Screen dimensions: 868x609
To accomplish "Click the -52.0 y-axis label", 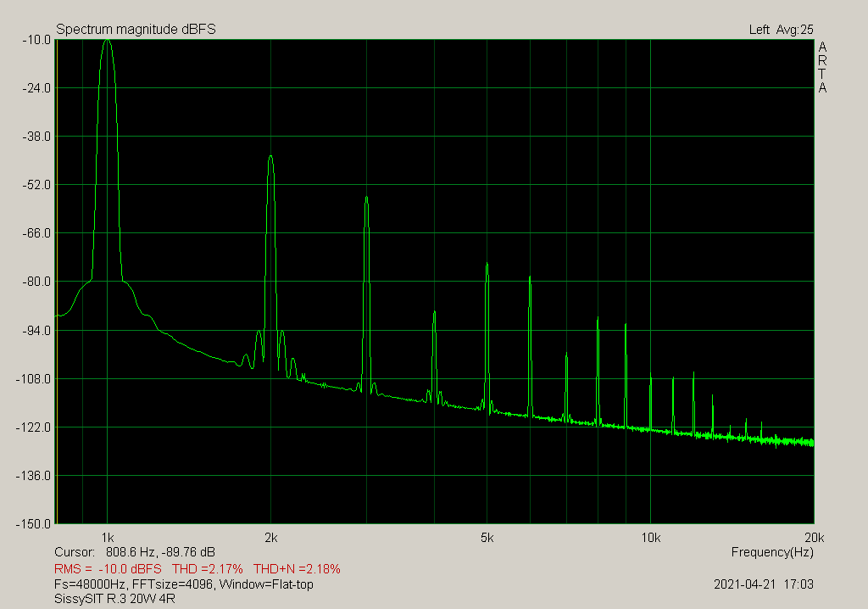I will [x=36, y=185].
